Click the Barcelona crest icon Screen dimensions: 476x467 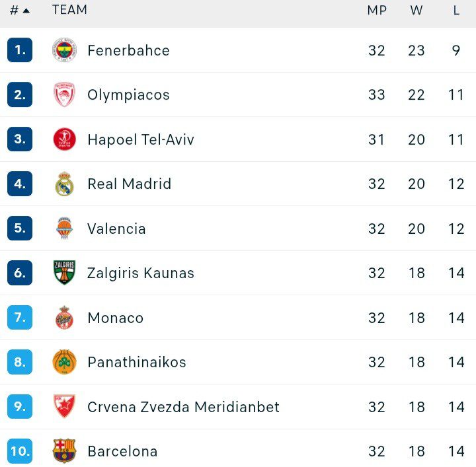(x=64, y=451)
